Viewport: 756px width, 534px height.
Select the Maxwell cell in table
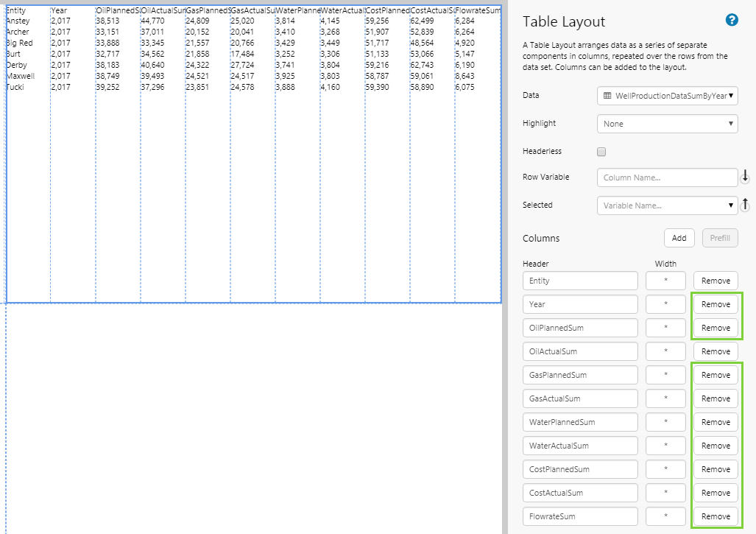point(21,76)
